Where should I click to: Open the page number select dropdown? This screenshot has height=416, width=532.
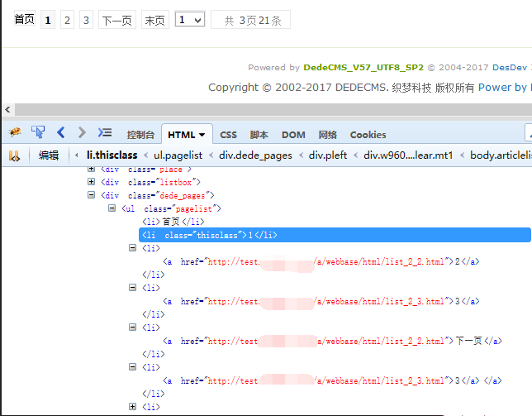[x=190, y=19]
